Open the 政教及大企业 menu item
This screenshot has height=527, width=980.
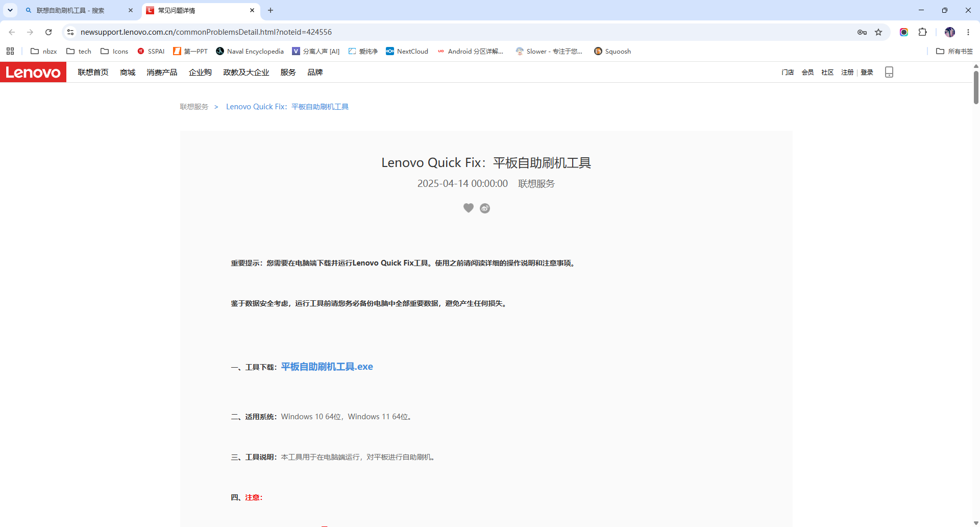point(246,72)
